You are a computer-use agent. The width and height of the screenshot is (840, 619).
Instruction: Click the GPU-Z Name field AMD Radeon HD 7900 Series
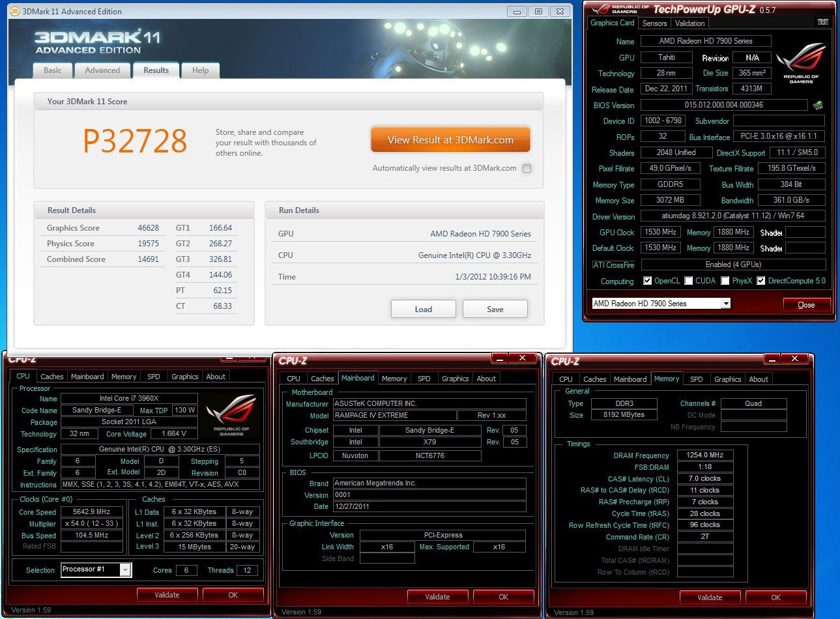[706, 41]
